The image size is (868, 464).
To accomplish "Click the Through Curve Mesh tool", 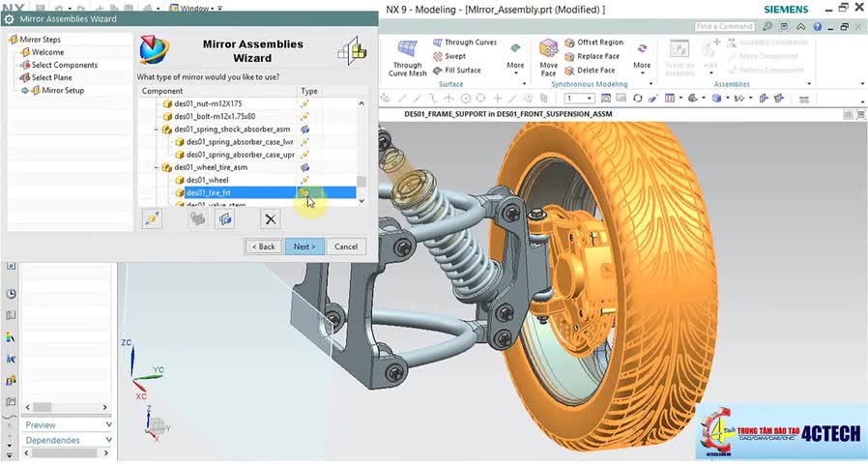I will tap(408, 58).
